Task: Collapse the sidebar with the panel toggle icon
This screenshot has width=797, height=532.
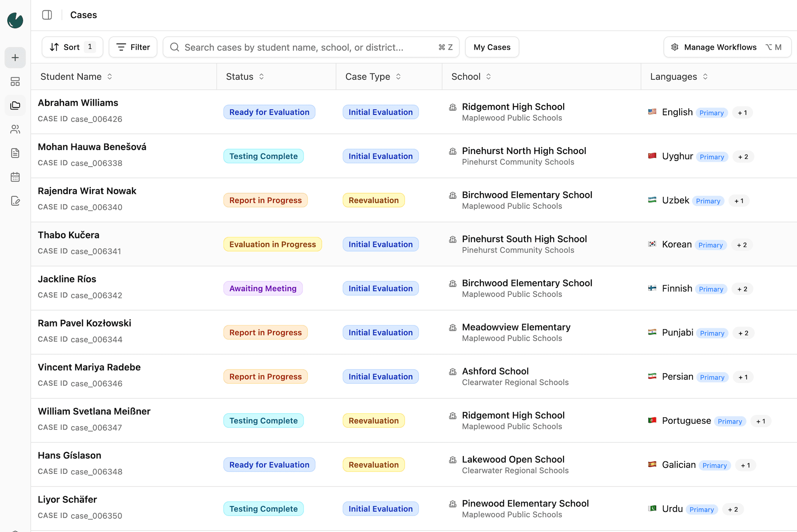Action: click(x=47, y=15)
